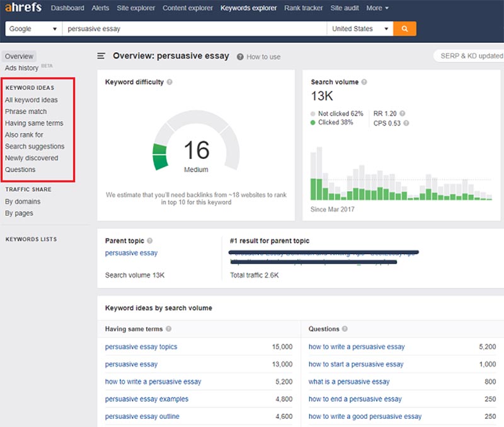Open Newly discovered report
The image size is (504, 427).
31,158
